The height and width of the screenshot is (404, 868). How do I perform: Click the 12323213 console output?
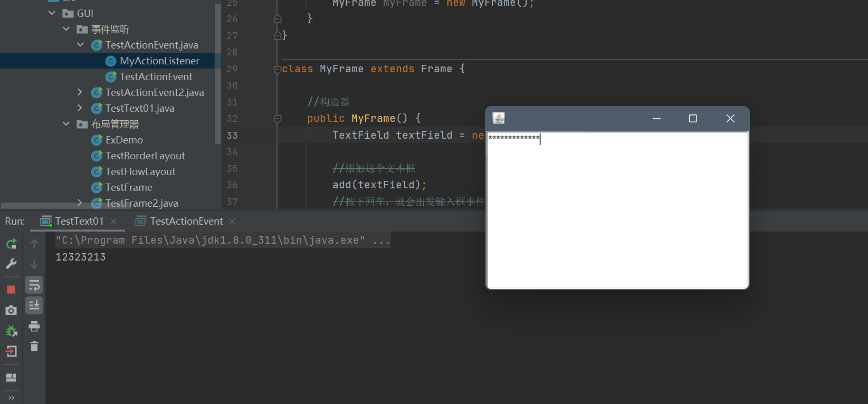point(81,257)
